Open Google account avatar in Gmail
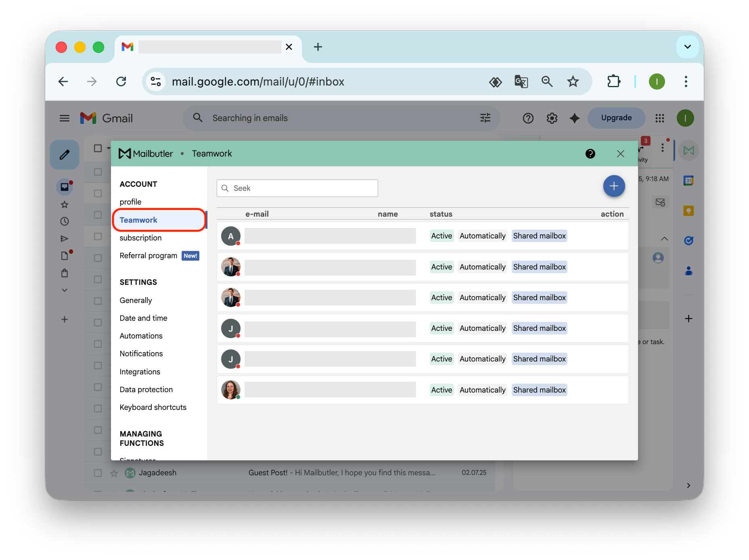This screenshot has height=560, width=749. click(685, 118)
